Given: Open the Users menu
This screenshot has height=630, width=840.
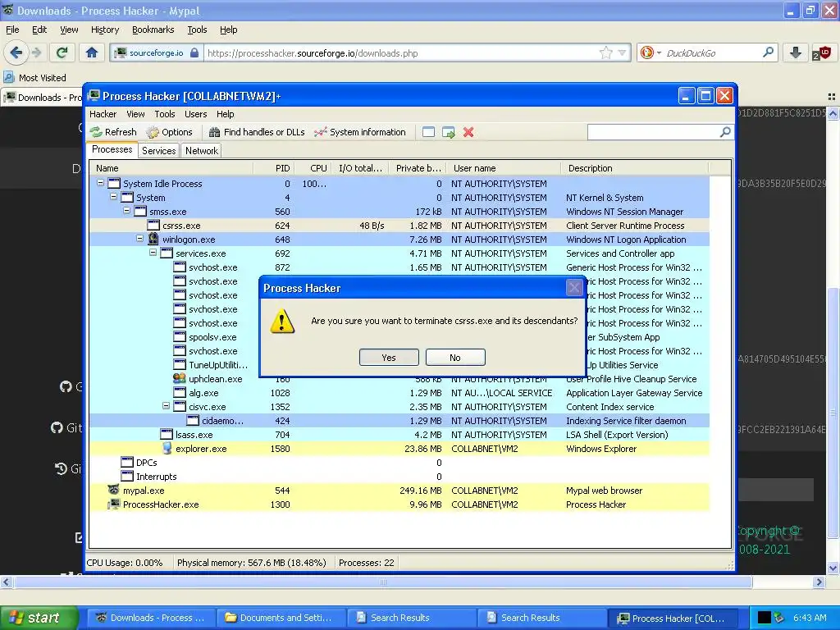Looking at the screenshot, I should tap(195, 114).
